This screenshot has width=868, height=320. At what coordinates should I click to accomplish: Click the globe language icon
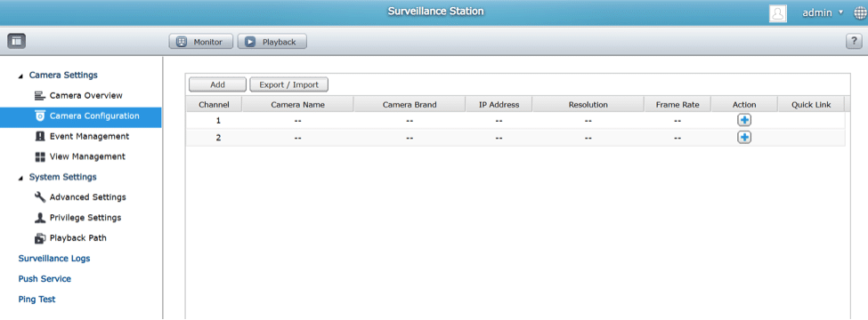[860, 14]
